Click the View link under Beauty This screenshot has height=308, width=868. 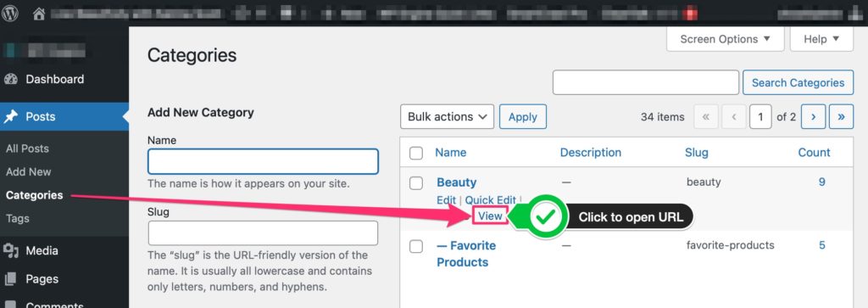click(x=491, y=216)
